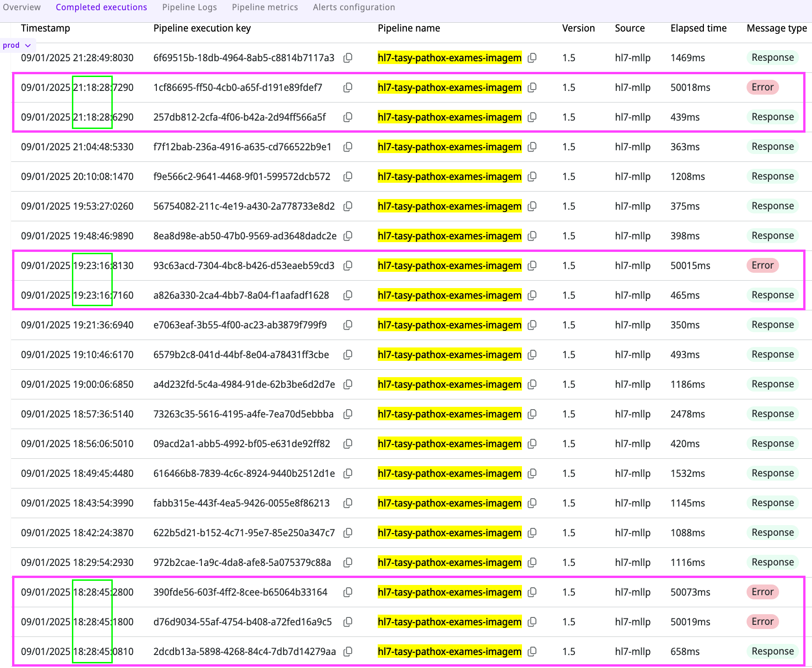Click key text 616466b8-7839-4c6c-8924-9440b2512d1e
Image resolution: width=812 pixels, height=668 pixels.
pyautogui.click(x=244, y=474)
